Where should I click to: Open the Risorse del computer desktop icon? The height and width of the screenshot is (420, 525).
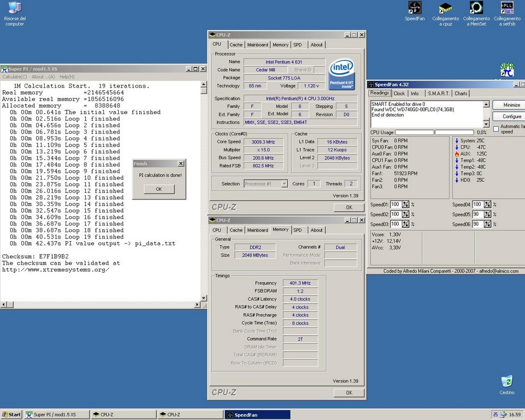14,13
